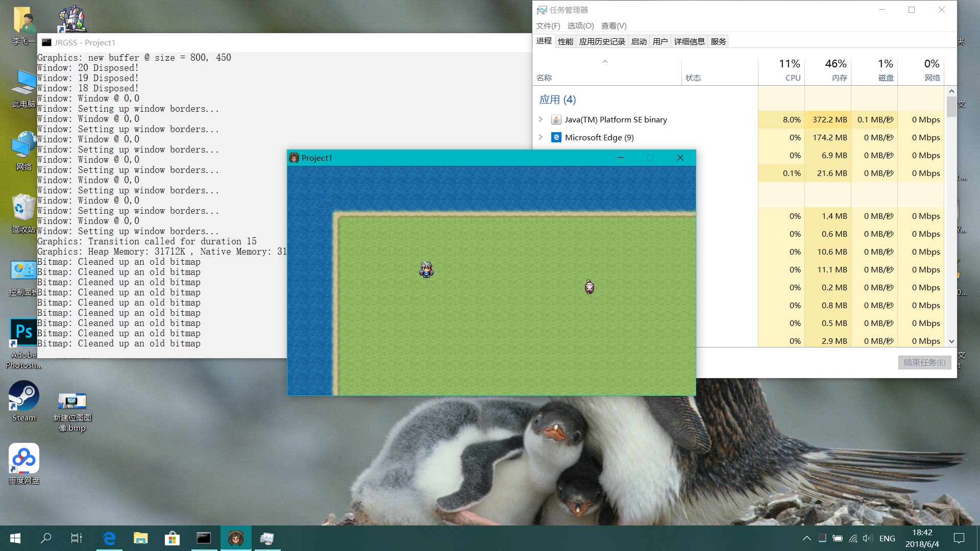Switch to the 详细信息 tab

[689, 41]
